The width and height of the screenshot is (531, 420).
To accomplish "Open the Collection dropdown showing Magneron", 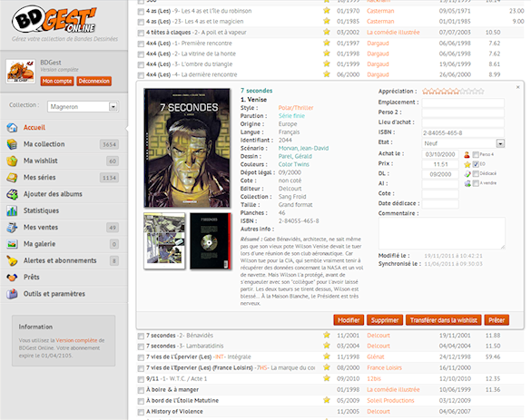I will click(x=83, y=107).
